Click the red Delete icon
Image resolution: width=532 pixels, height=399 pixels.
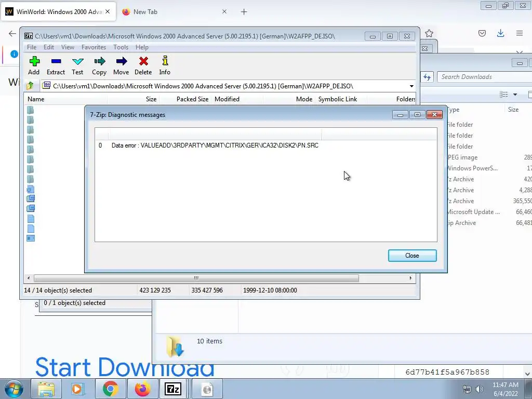coord(143,65)
